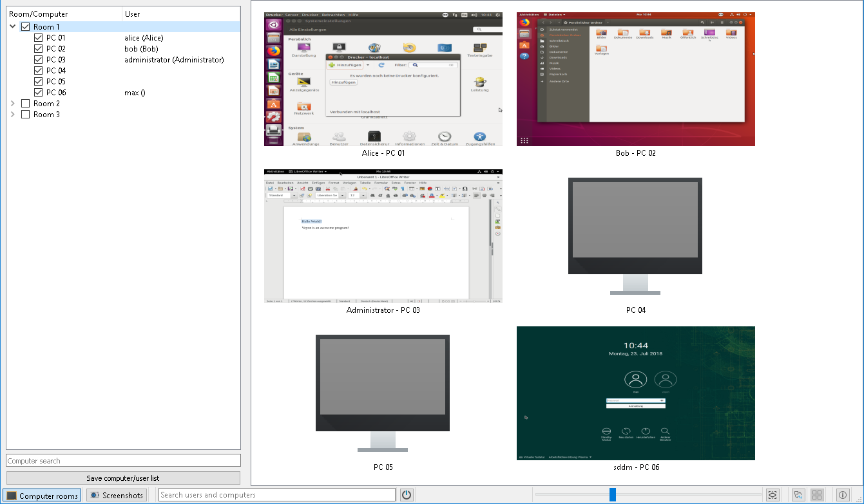Uncheck the PC 05 checkbox
This screenshot has width=864, height=504.
(37, 81)
